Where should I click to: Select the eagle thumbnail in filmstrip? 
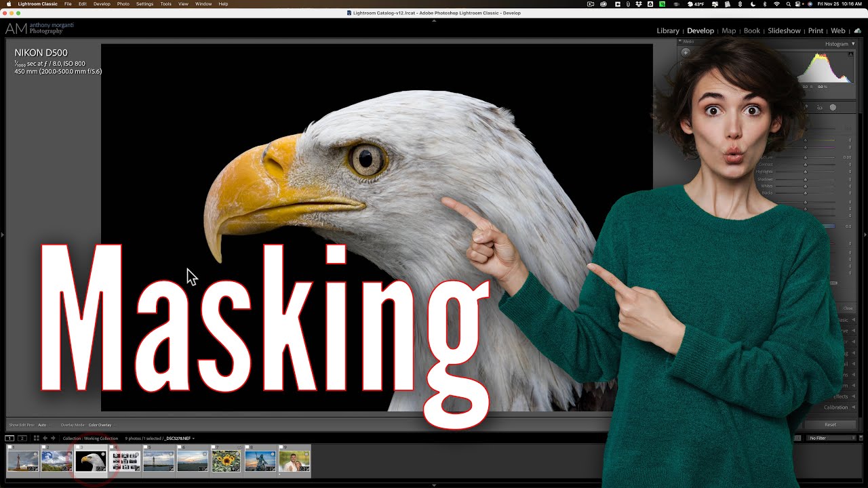[x=90, y=461]
